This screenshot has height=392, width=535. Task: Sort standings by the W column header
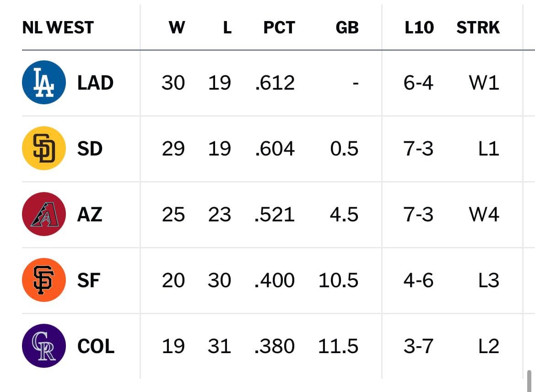click(177, 27)
